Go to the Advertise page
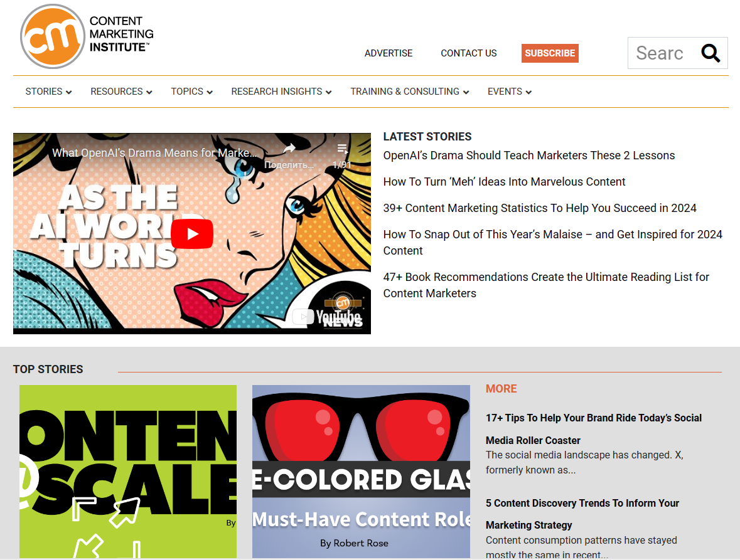This screenshot has height=560, width=740. [x=389, y=53]
